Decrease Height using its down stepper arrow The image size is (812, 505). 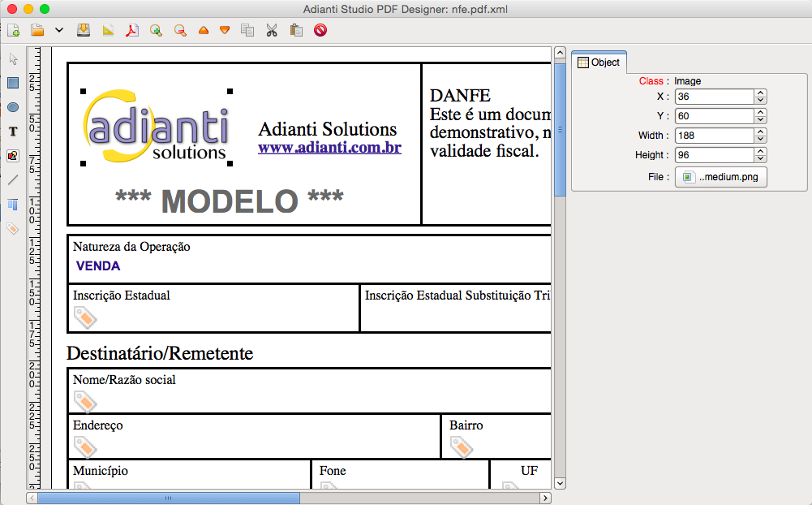(760, 158)
